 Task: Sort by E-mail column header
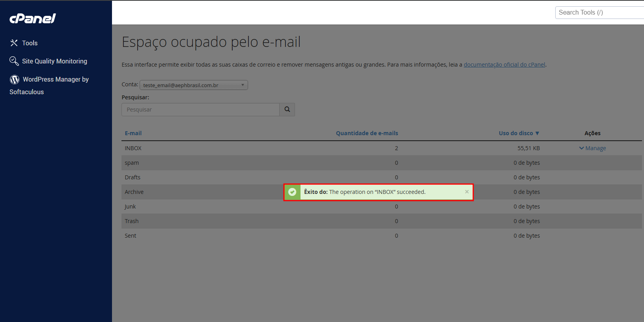pos(133,133)
